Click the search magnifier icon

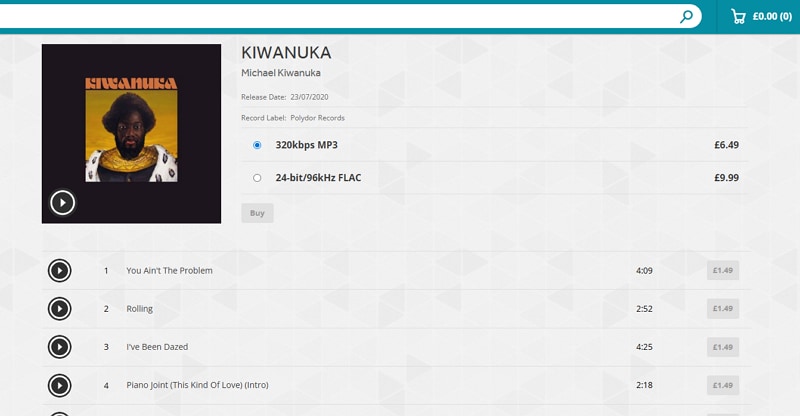pyautogui.click(x=686, y=16)
